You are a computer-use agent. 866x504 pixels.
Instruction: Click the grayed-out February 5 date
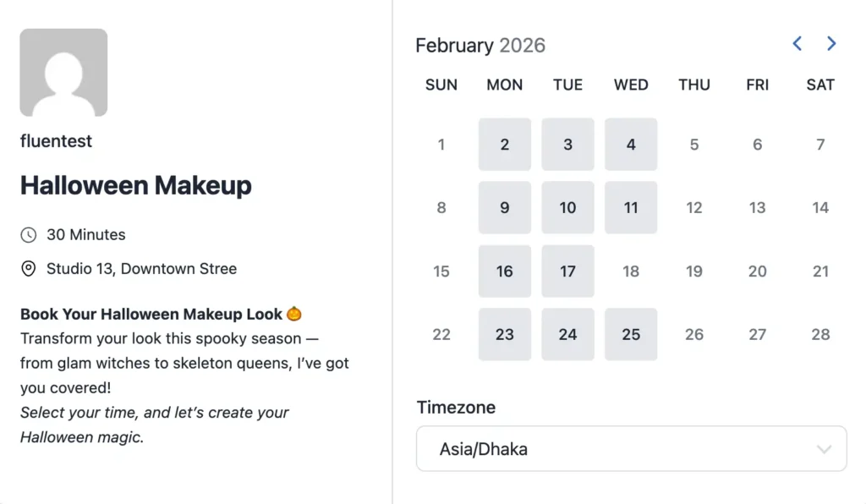(x=693, y=144)
